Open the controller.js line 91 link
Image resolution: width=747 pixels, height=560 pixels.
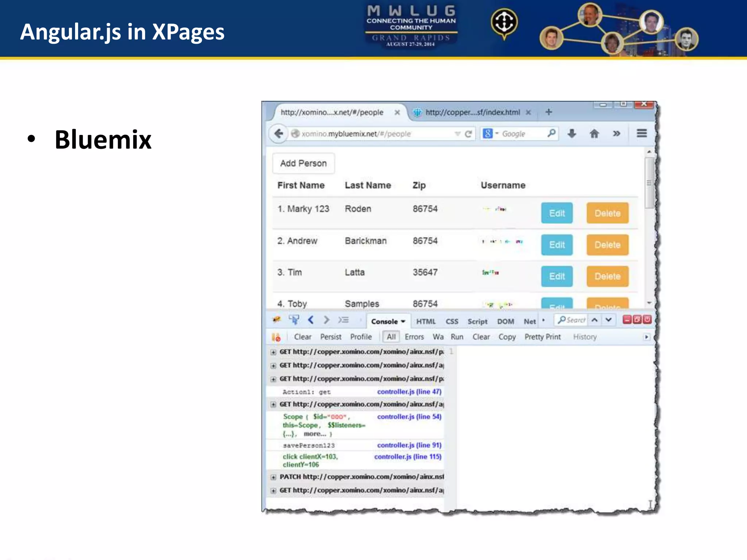point(409,445)
